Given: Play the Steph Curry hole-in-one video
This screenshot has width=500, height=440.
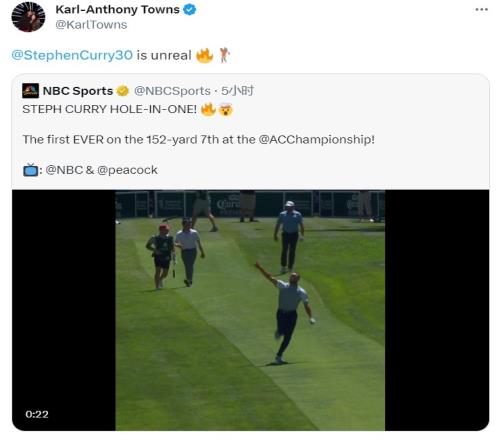Looking at the screenshot, I should coord(250,310).
